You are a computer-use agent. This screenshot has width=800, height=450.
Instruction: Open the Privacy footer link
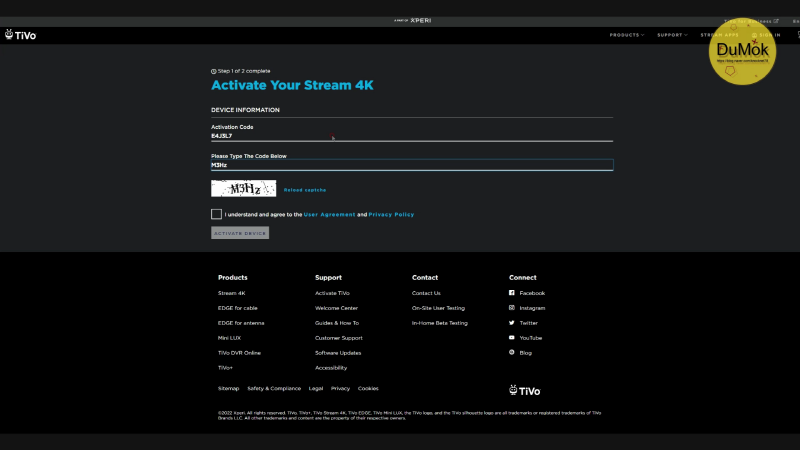click(340, 388)
